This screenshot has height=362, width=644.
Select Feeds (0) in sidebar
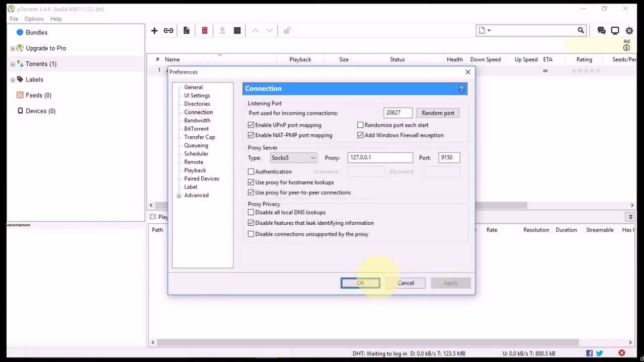(38, 95)
